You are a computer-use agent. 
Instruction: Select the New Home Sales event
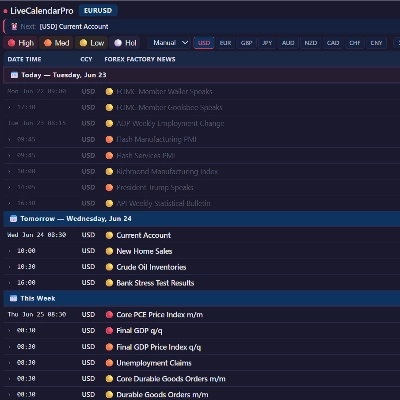144,251
